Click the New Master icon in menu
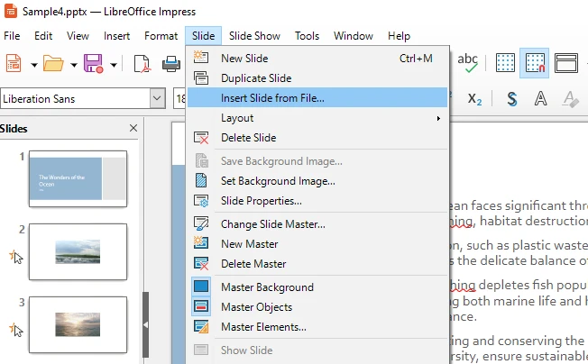The image size is (588, 364). [x=201, y=242]
